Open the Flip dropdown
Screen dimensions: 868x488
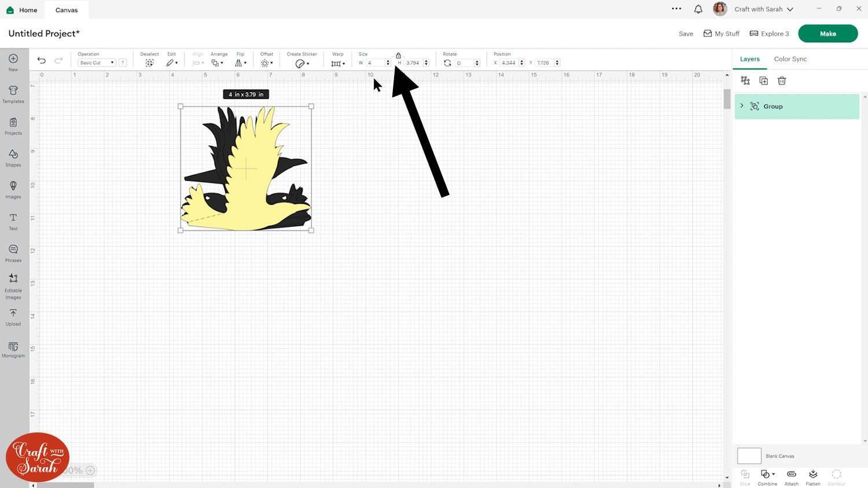(241, 63)
